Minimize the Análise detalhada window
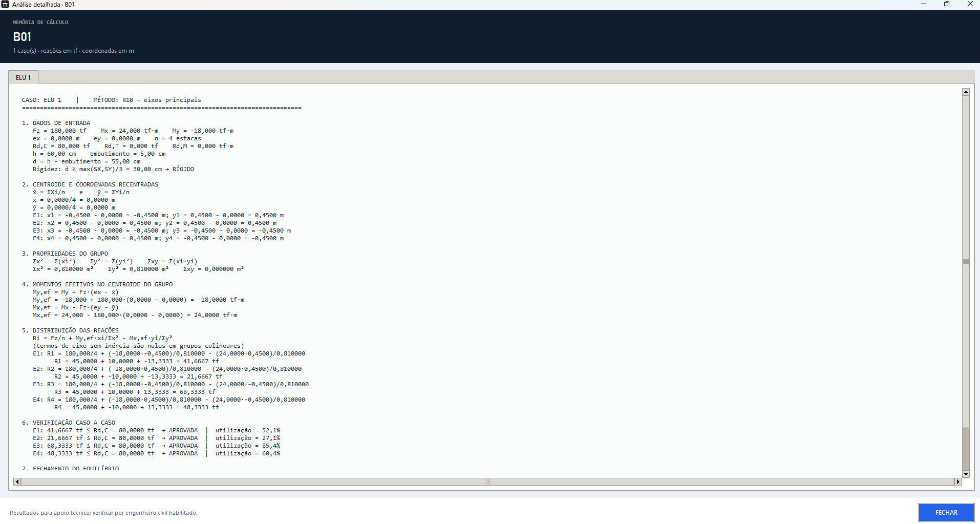The width and height of the screenshot is (980, 524). point(924,4)
